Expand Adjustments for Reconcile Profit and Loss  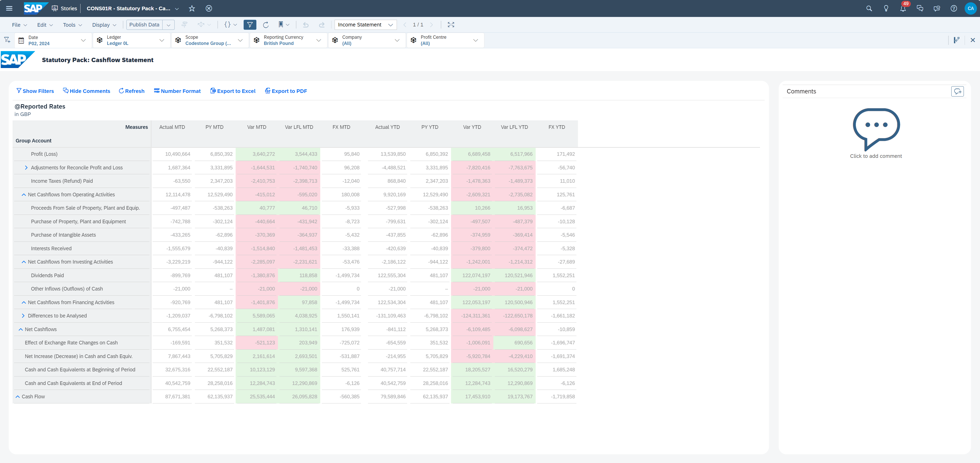point(26,168)
